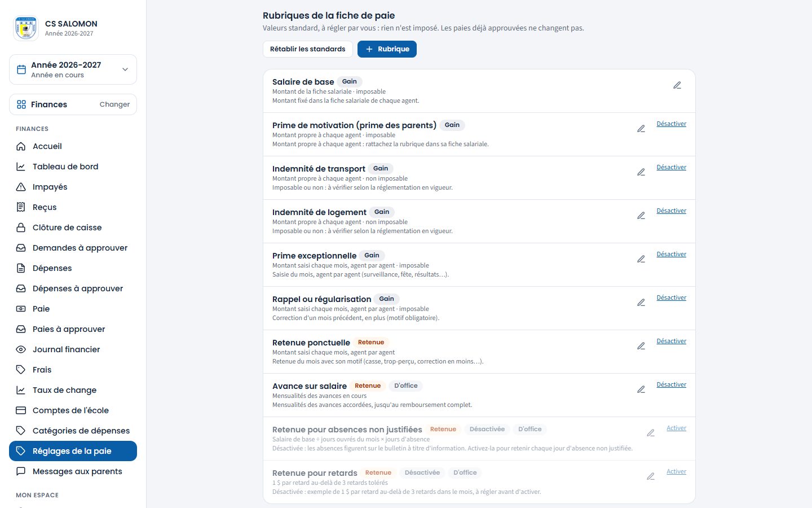Deactivate Indemnité de transport rubrique
Image resolution: width=812 pixels, height=508 pixels.
pyautogui.click(x=671, y=167)
